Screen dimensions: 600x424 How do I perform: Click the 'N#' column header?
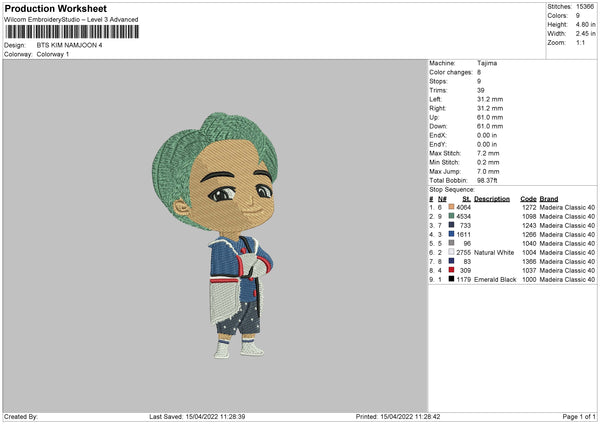[x=442, y=199]
